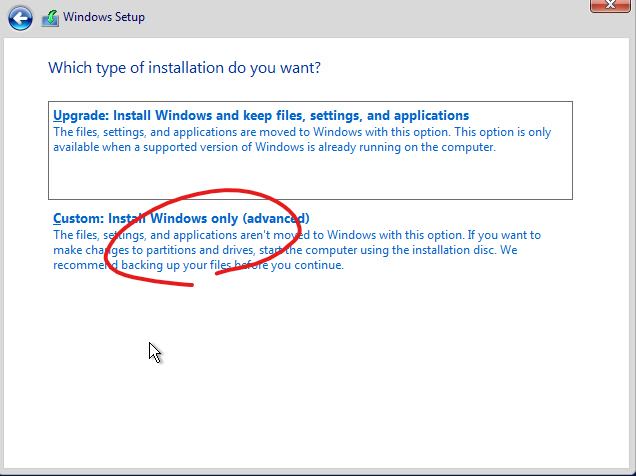Screen dimensions: 636x476
Task: Click the Upgrade description starting 'The files, settings, and applications are moved'
Action: tap(302, 139)
